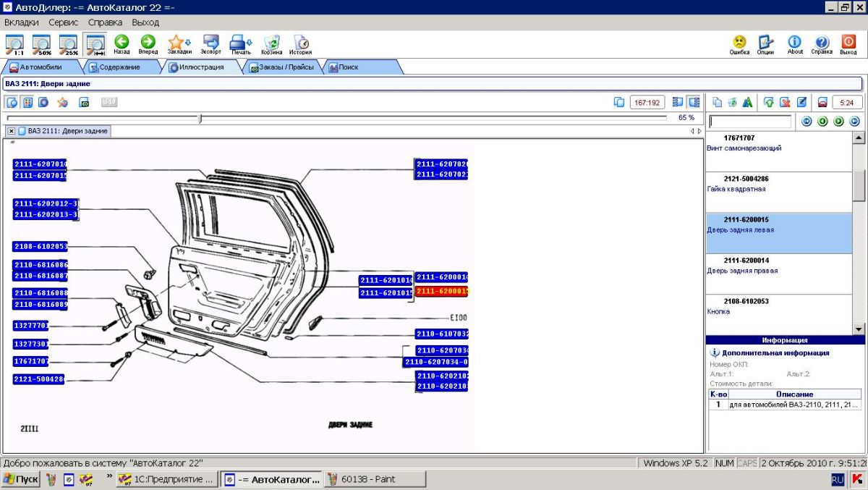Viewport: 868px width, 490px height.
Task: Click the blue overlapping squares icon near 167:192
Action: point(618,102)
